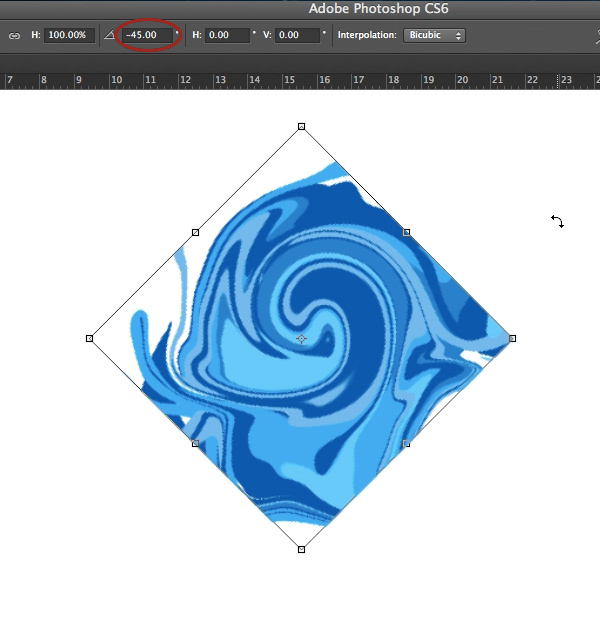Click the right corner transform handle
Screen dimensions: 600x639
[x=512, y=338]
